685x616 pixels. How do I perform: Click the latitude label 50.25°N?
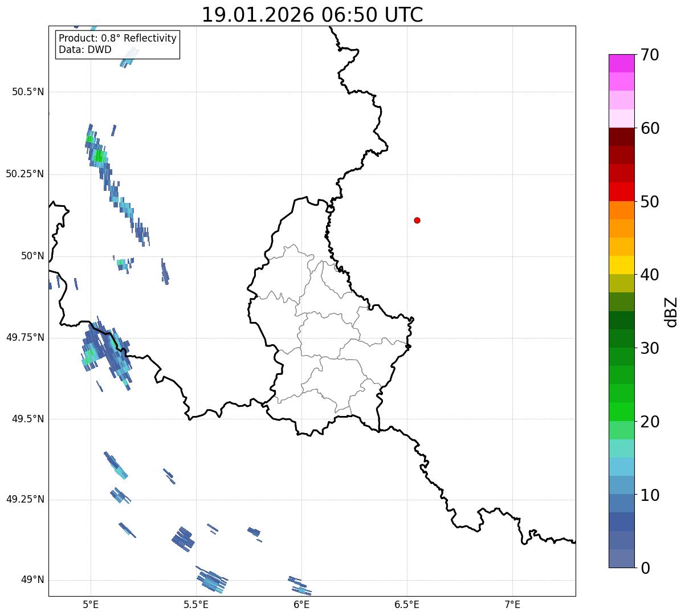pyautogui.click(x=25, y=174)
